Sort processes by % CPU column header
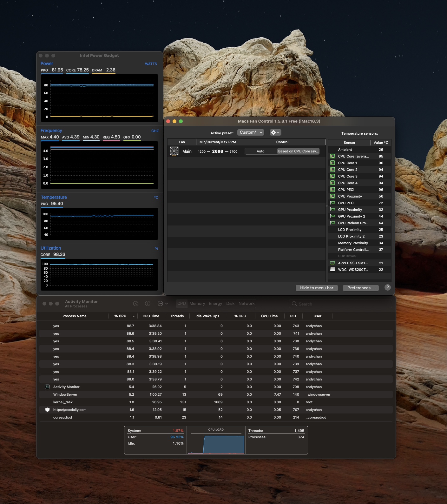The image size is (447, 504). coord(121,316)
